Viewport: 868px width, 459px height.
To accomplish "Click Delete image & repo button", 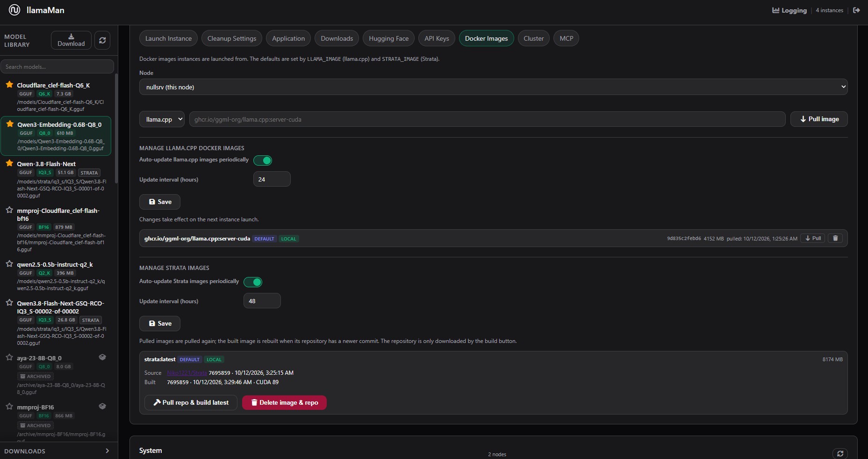I will click(284, 402).
